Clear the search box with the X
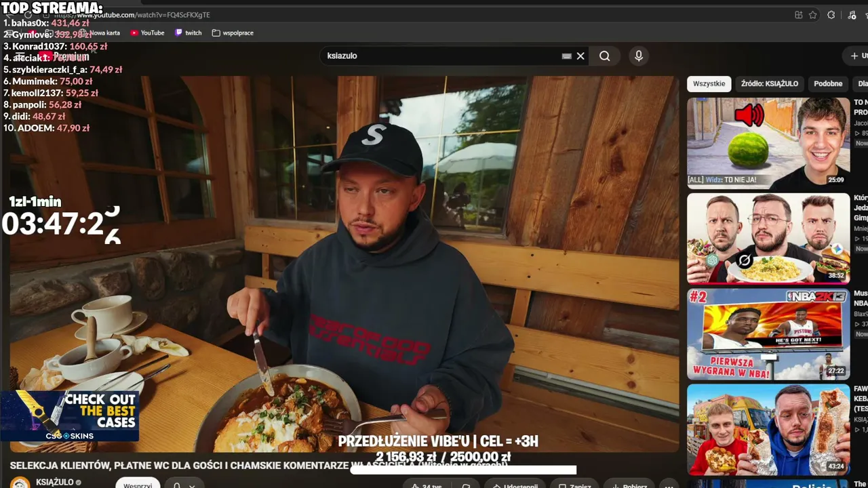 [x=580, y=56]
